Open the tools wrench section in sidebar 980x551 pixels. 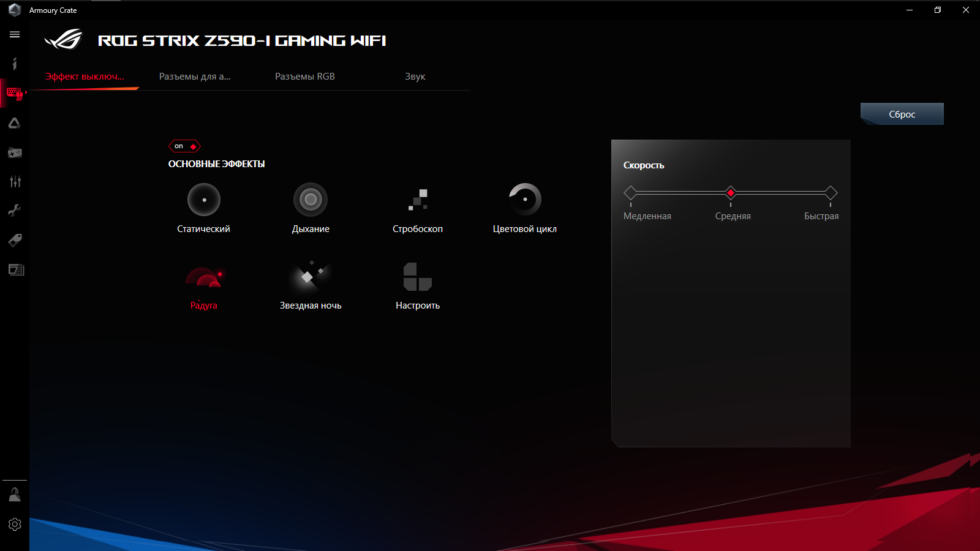[15, 210]
